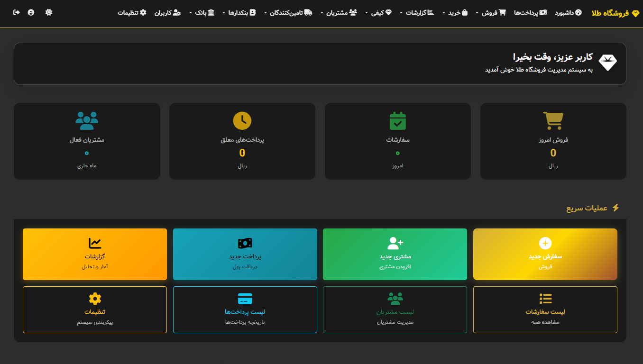Viewport: 643px width, 364px height.
Task: Click the عملیات سریع section heading
Action: [x=587, y=208]
